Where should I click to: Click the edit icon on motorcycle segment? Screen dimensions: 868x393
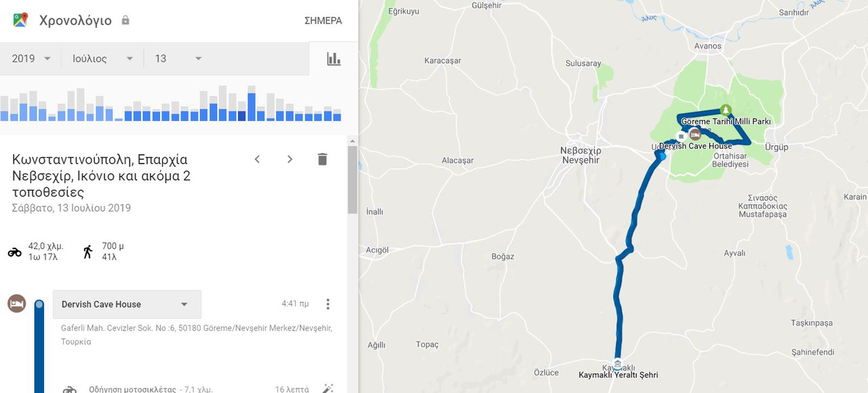[328, 389]
